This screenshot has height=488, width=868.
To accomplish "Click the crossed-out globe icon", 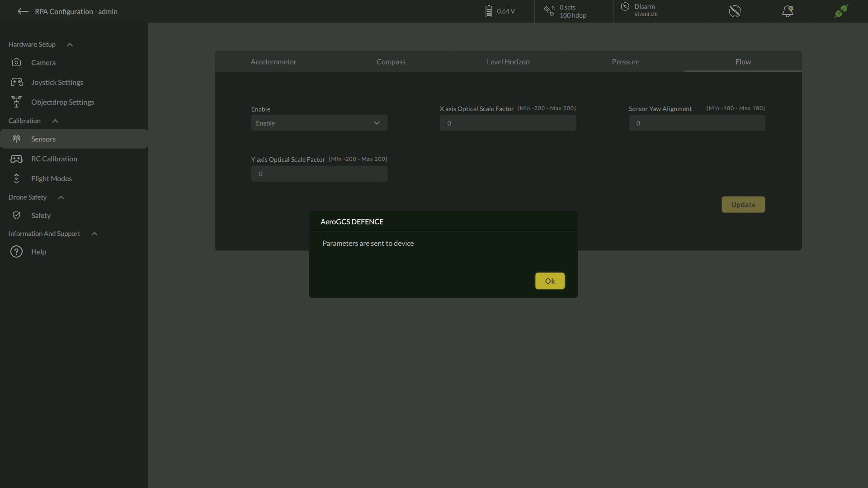I will 735,11.
